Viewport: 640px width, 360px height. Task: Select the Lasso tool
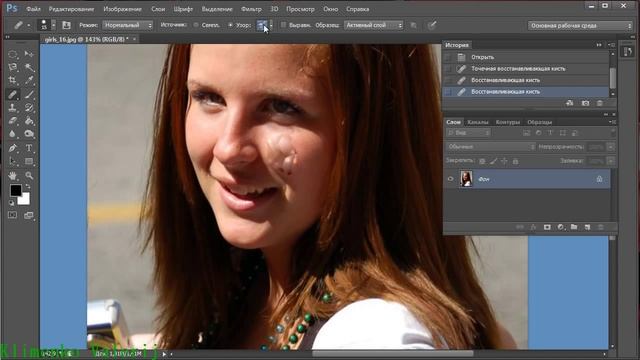[13, 67]
